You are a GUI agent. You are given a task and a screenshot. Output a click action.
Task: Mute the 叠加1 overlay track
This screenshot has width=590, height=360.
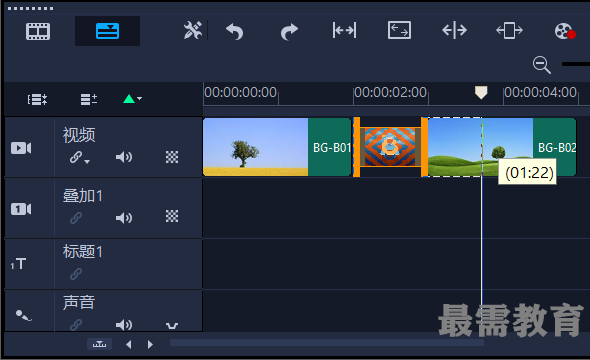click(x=124, y=218)
